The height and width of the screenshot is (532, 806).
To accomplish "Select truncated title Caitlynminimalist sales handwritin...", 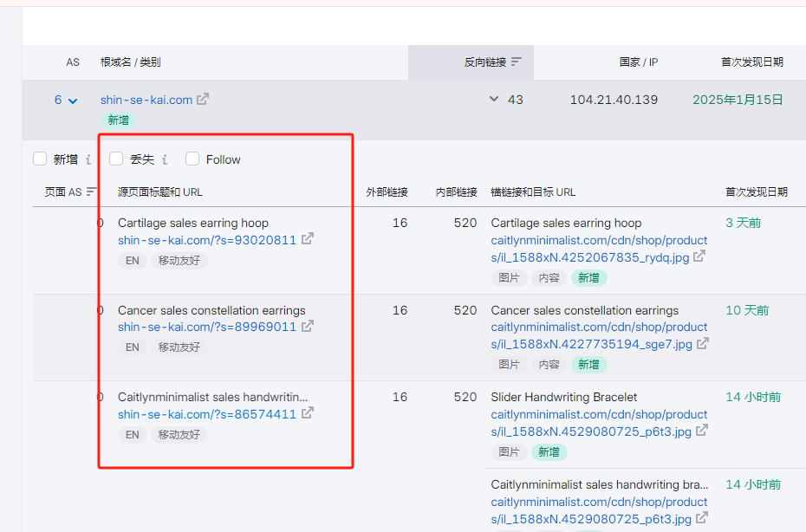I will click(213, 398).
